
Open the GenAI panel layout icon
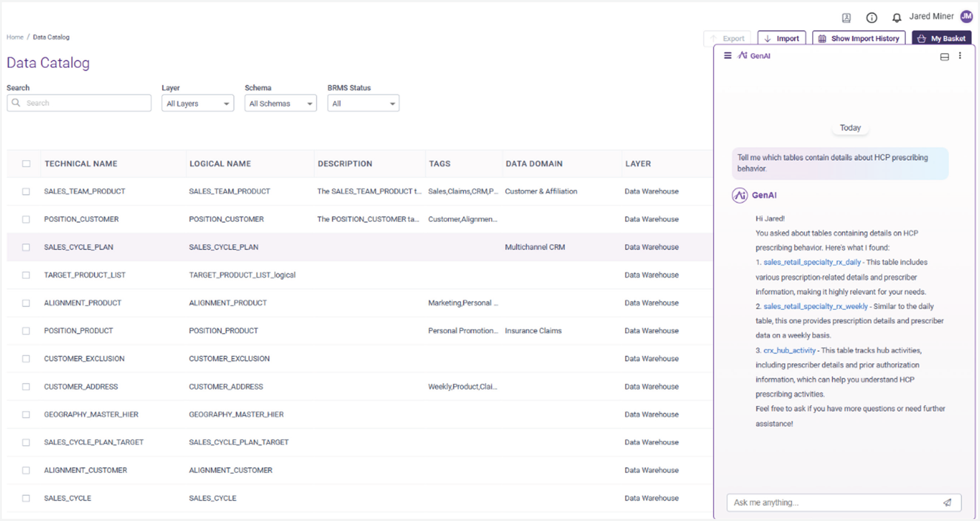pos(945,56)
